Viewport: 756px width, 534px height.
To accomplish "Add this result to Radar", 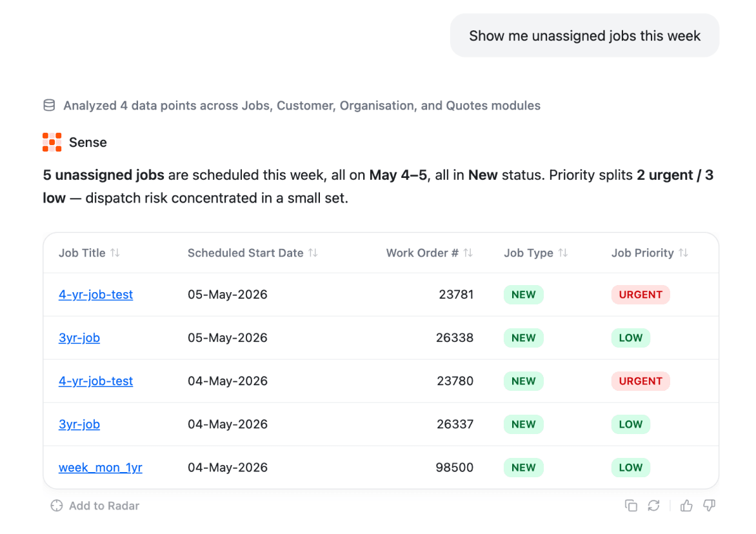I will (95, 506).
